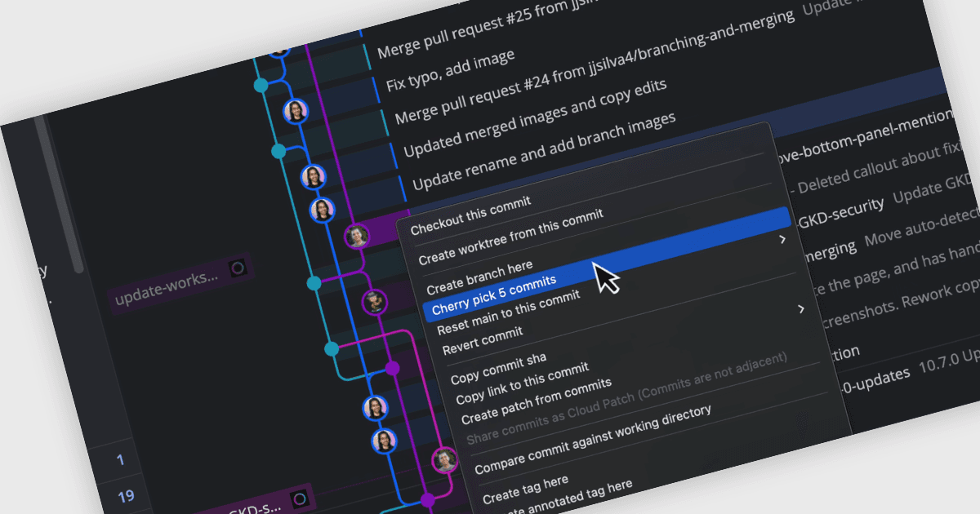Click the number 1 in left panel
This screenshot has width=980, height=514.
(x=120, y=460)
